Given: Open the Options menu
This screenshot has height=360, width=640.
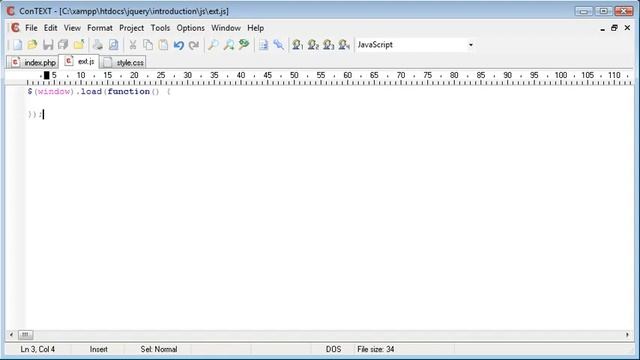Looking at the screenshot, I should pyautogui.click(x=190, y=28).
